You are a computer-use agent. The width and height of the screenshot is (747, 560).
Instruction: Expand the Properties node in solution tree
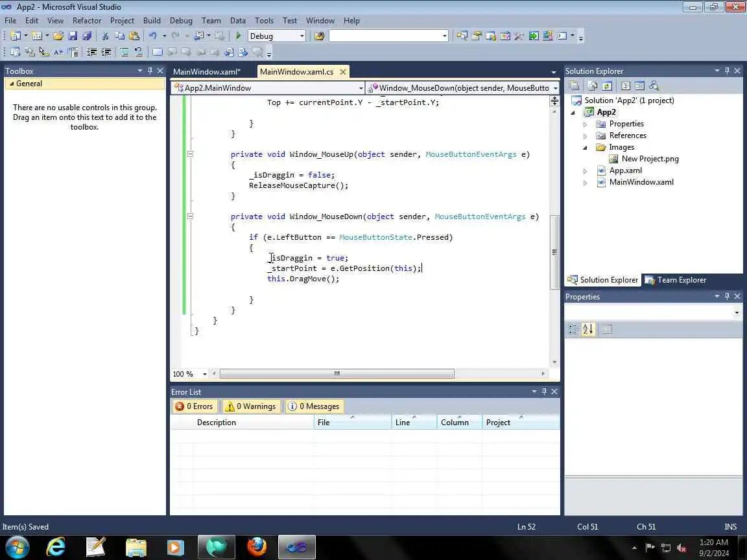coord(585,124)
